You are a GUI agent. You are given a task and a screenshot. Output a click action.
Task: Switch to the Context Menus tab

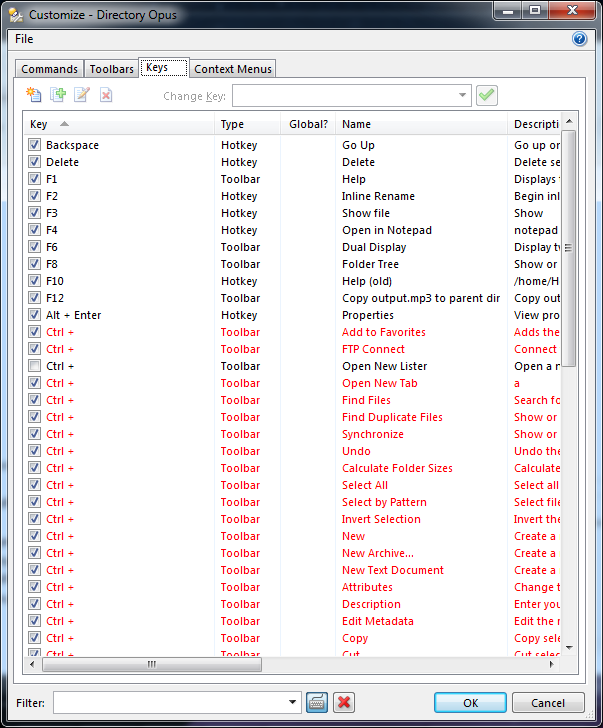[x=233, y=69]
